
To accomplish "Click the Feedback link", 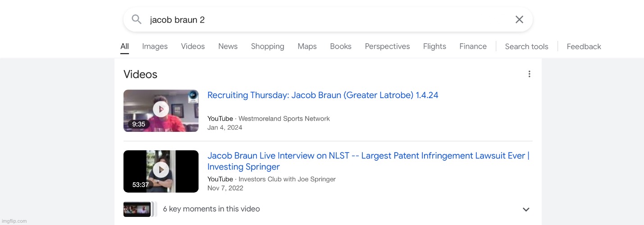I will [x=584, y=46].
